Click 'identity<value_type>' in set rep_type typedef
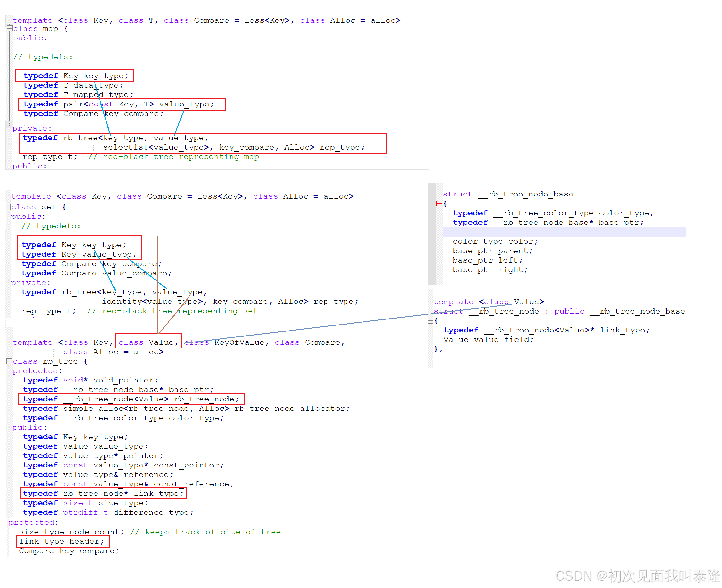722x588 pixels. point(152,302)
